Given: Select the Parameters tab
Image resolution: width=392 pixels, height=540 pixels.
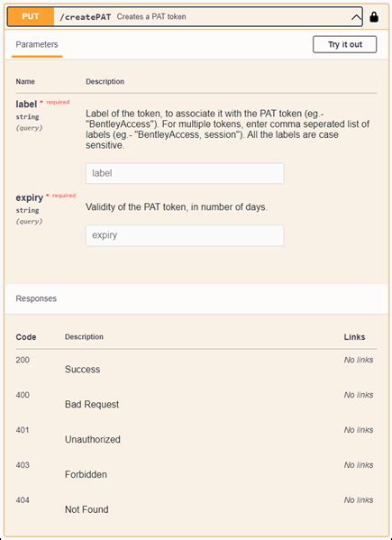Looking at the screenshot, I should pyautogui.click(x=37, y=44).
